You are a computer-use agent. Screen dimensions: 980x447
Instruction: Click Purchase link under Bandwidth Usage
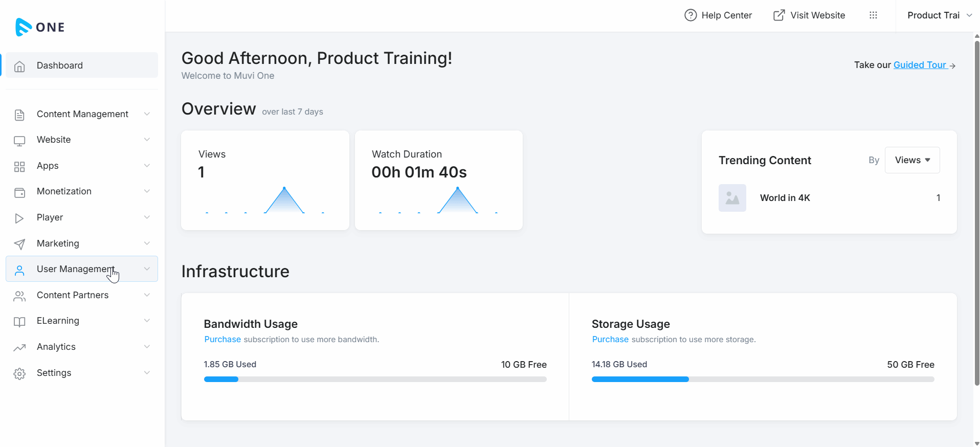[x=222, y=340]
